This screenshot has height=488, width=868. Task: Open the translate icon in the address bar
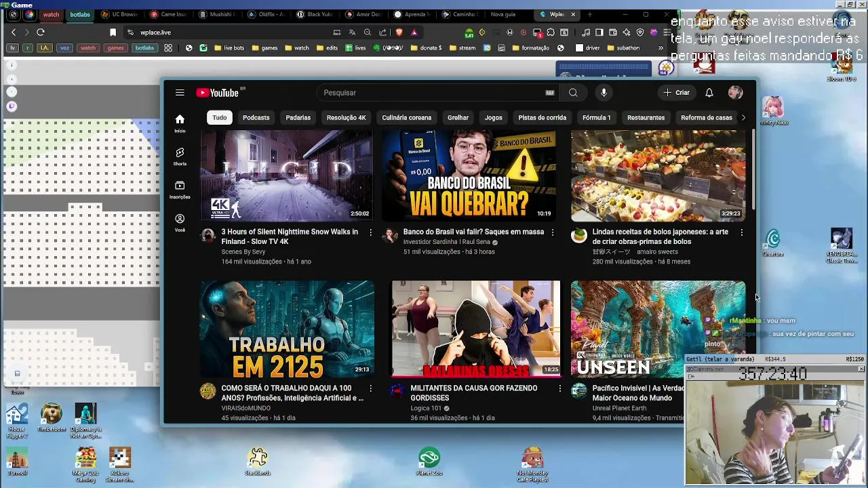point(352,32)
